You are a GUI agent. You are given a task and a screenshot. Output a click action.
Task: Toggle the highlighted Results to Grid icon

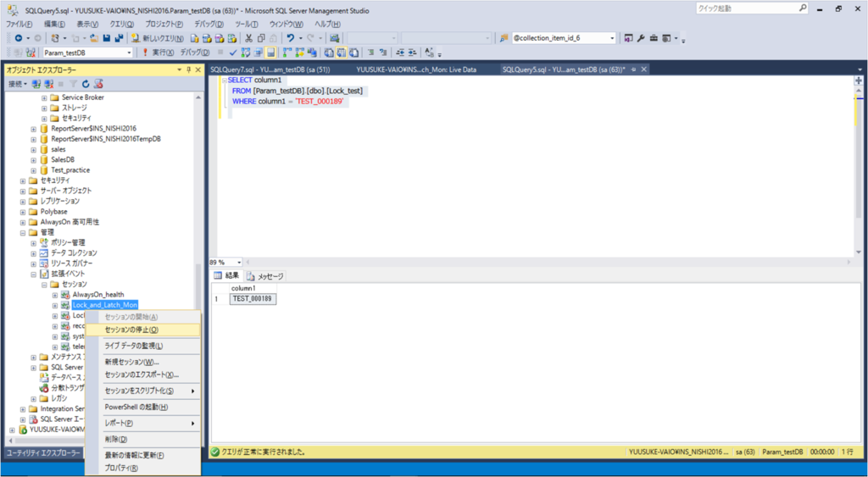(342, 53)
